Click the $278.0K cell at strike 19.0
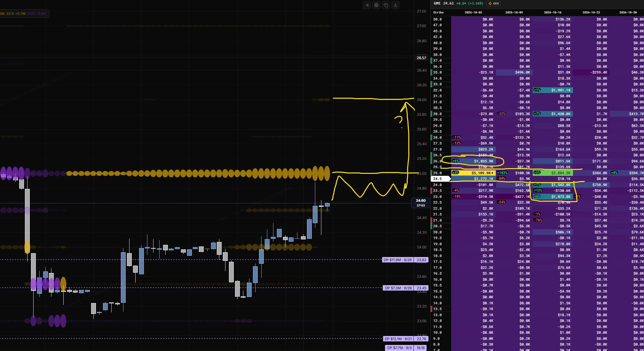The height and width of the screenshot is (351, 644). [x=553, y=244]
